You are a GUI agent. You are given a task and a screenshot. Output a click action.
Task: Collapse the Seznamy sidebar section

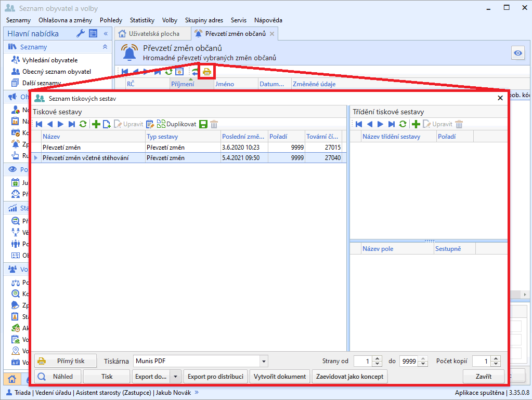[x=105, y=47]
